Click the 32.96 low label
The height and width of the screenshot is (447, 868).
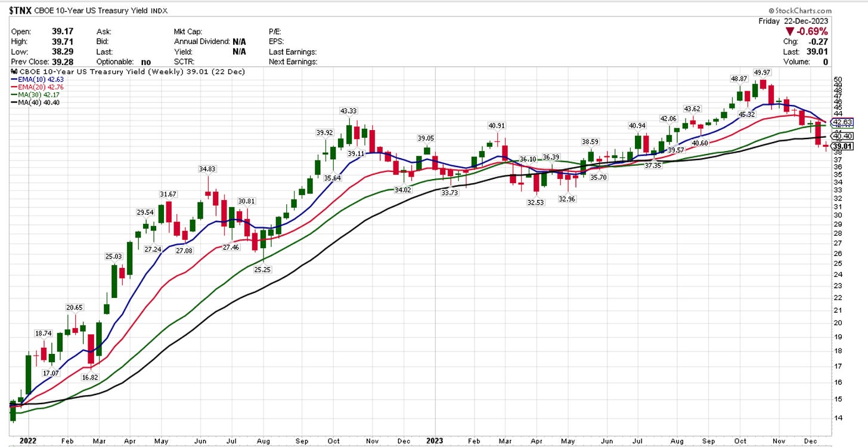567,199
